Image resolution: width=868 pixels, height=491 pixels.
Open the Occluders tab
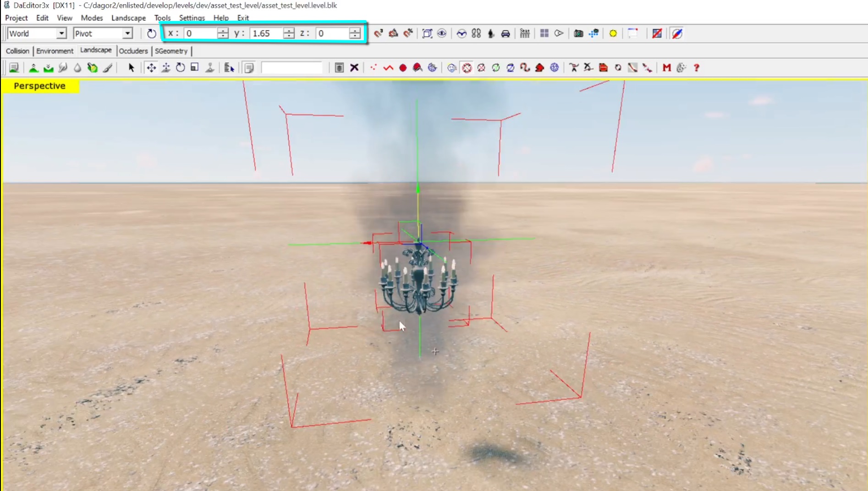coord(133,51)
